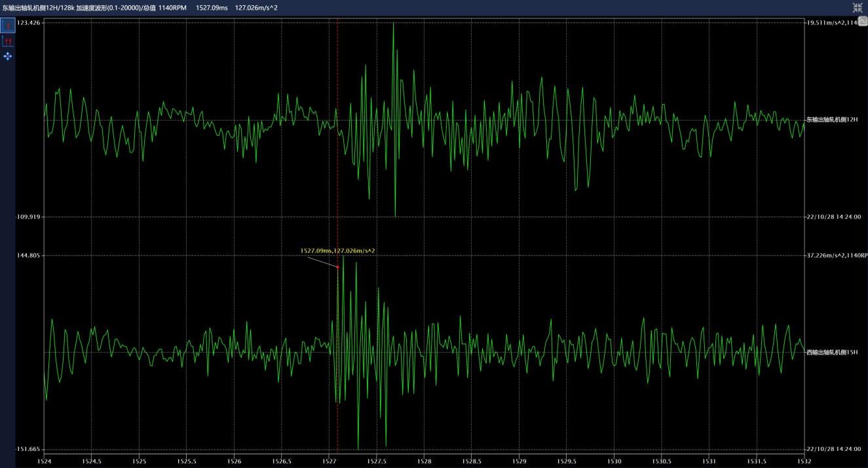Click the 1532 tick on the time axis
Viewport: 868px width, 468px height.
coord(804,461)
